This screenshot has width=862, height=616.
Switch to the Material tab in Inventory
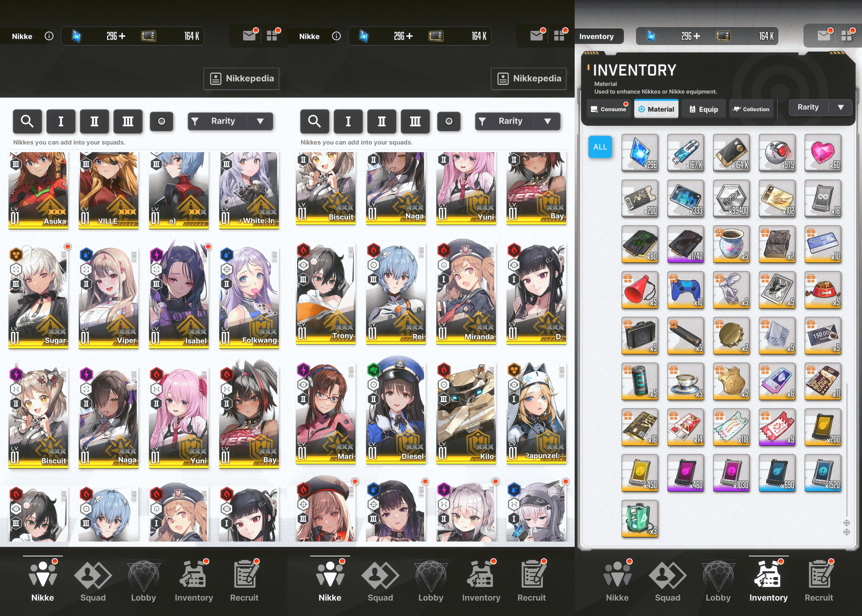click(656, 109)
